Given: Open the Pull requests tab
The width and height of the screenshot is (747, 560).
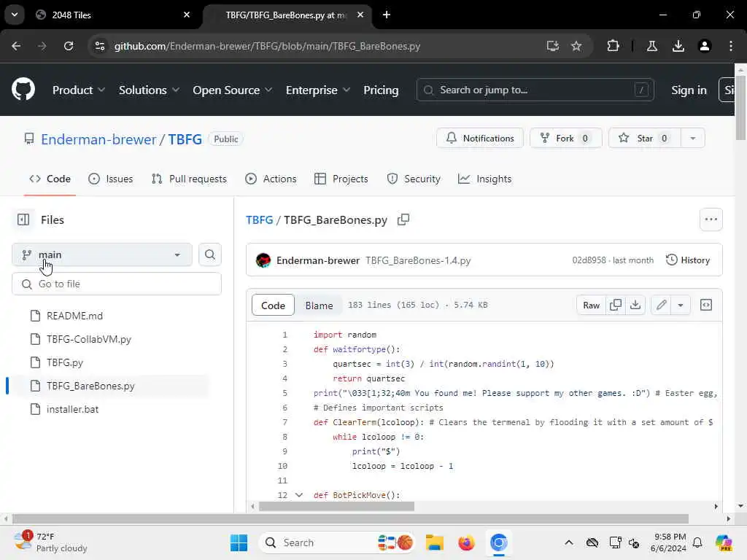Looking at the screenshot, I should click(189, 179).
